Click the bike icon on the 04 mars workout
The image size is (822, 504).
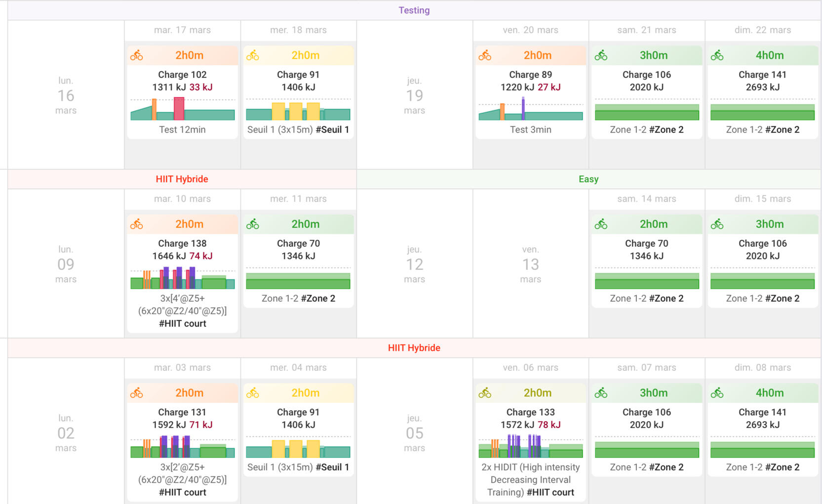[253, 393]
